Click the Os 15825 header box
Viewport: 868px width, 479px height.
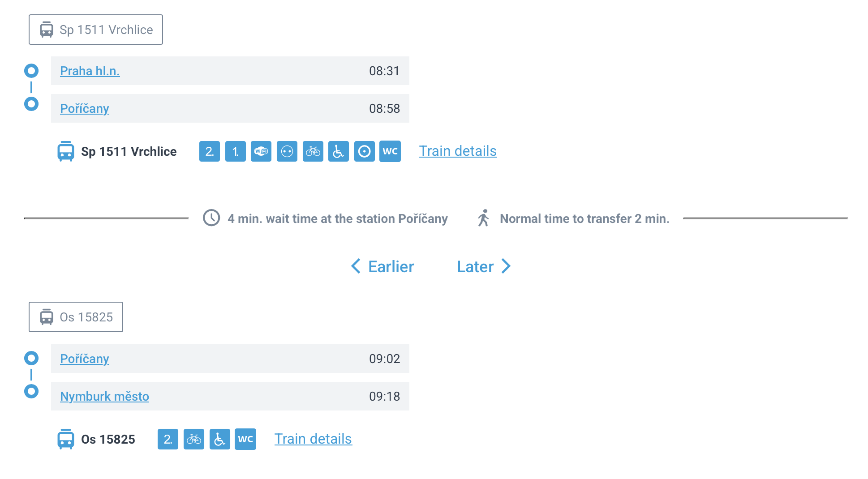(76, 317)
